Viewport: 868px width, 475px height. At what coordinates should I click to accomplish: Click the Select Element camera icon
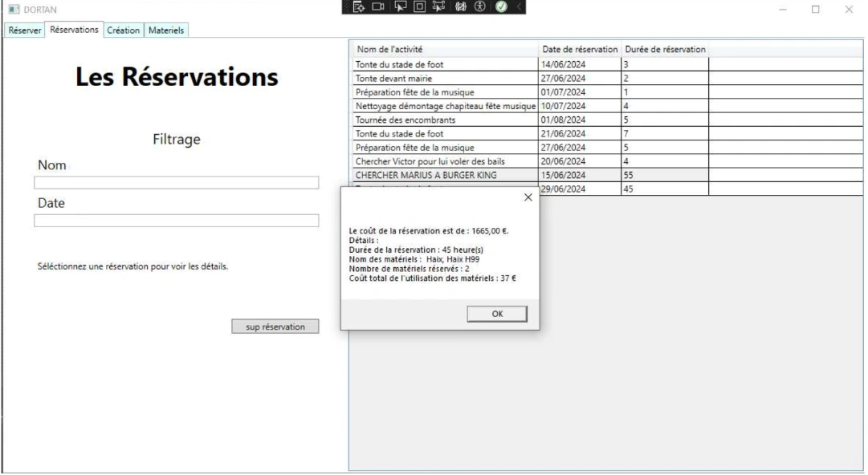pyautogui.click(x=378, y=6)
